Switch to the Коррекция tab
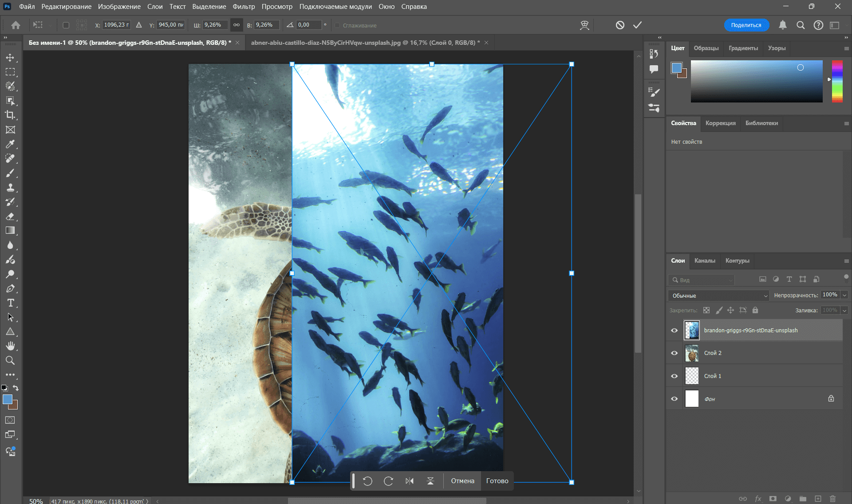The image size is (852, 504). pyautogui.click(x=720, y=123)
